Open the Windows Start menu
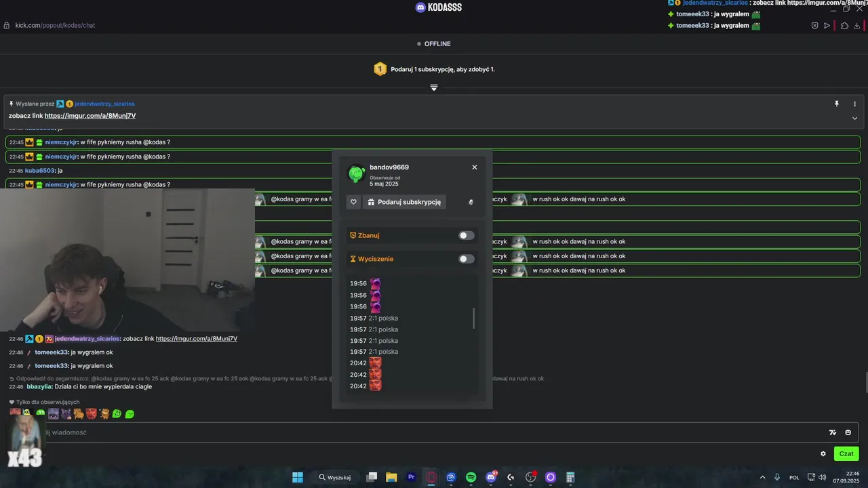Image resolution: width=868 pixels, height=488 pixels. 298,477
